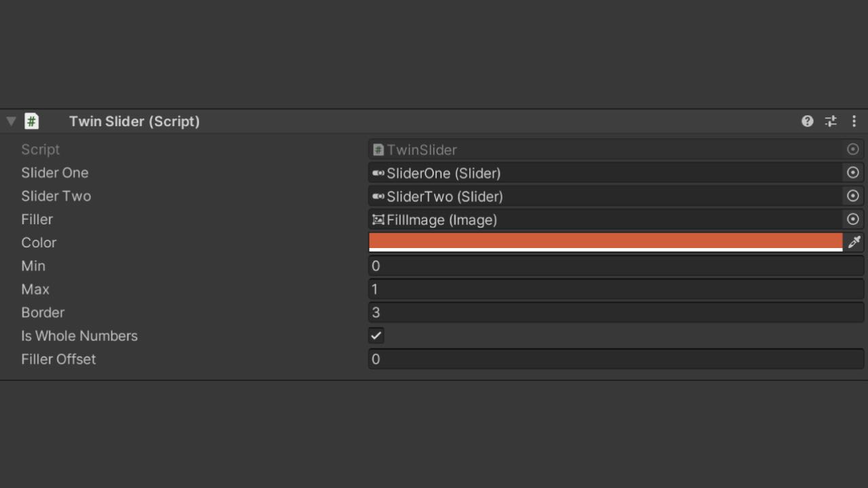Open the Twin Slider three-dot context menu

pyautogui.click(x=854, y=121)
